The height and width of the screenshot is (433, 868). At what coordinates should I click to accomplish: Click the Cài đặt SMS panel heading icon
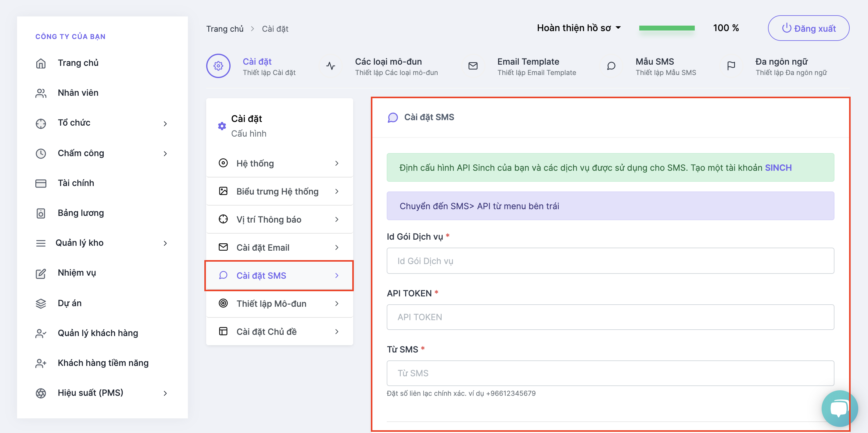click(393, 117)
